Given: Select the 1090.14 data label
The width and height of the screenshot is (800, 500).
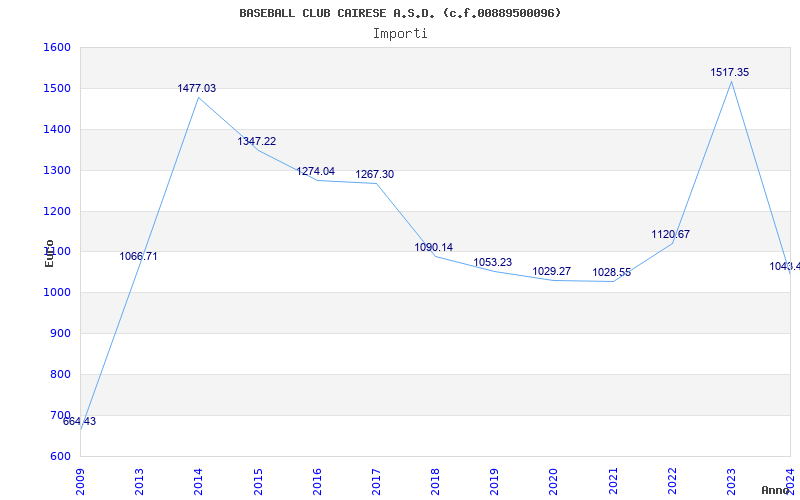Looking at the screenshot, I should click(x=434, y=247).
